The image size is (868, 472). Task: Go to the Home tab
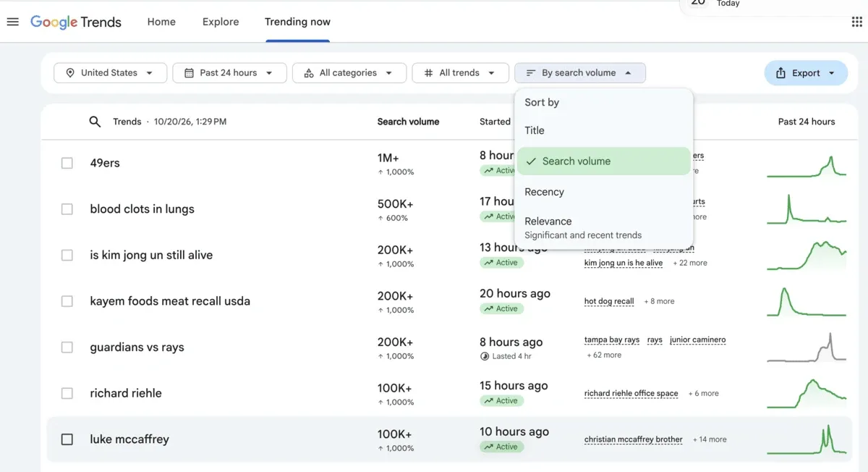click(161, 22)
